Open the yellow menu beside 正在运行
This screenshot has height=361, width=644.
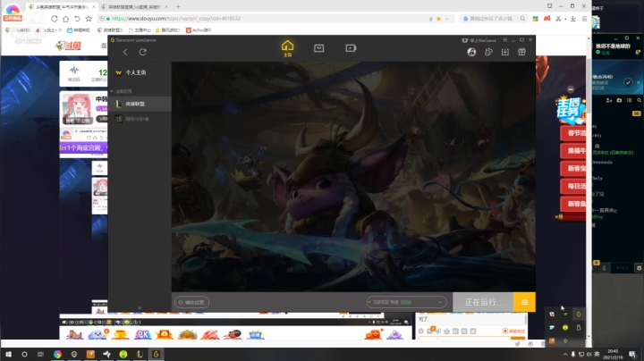point(524,302)
